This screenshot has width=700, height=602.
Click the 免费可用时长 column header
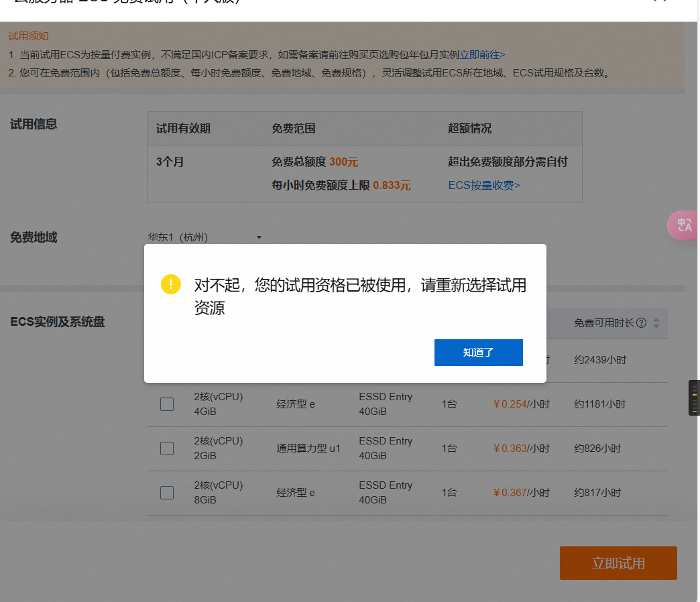click(604, 323)
